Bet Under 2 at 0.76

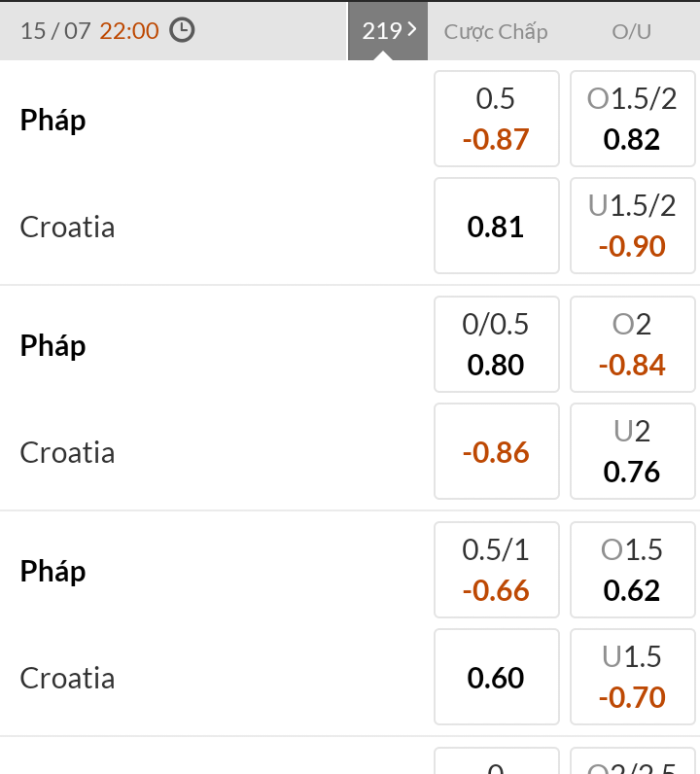point(632,451)
